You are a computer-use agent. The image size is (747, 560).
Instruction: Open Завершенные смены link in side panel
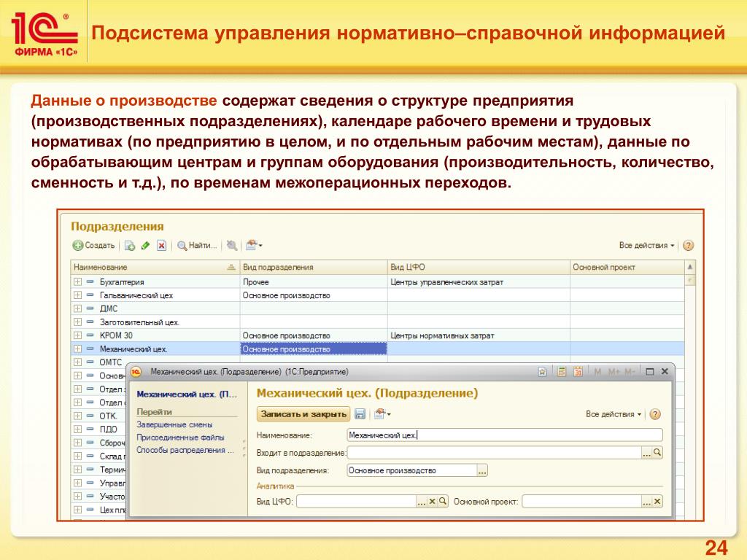[x=174, y=425]
